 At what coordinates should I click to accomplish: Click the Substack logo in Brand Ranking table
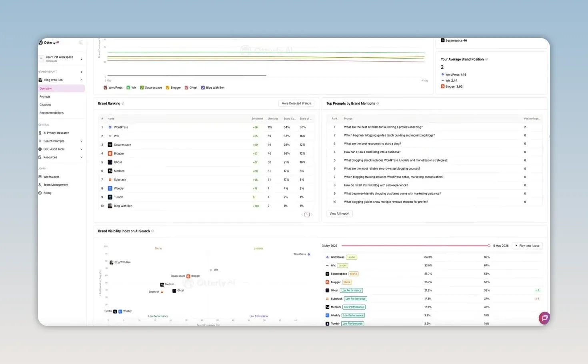pos(110,180)
